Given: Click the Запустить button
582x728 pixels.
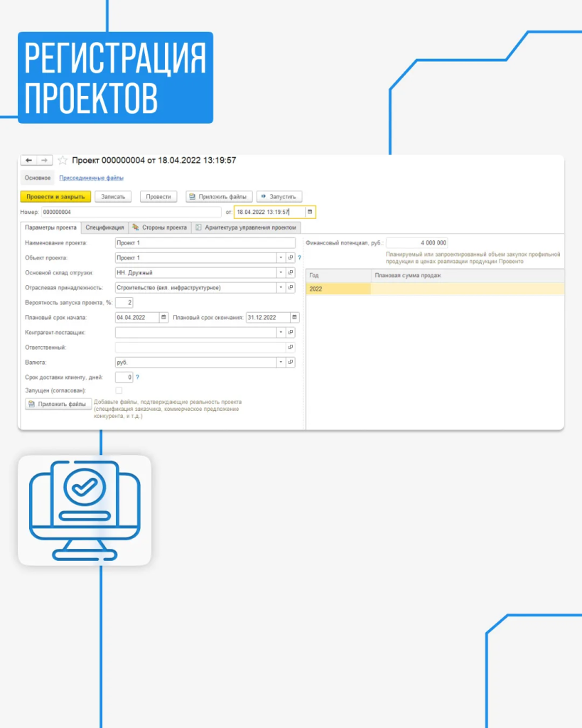Looking at the screenshot, I should coord(279,196).
